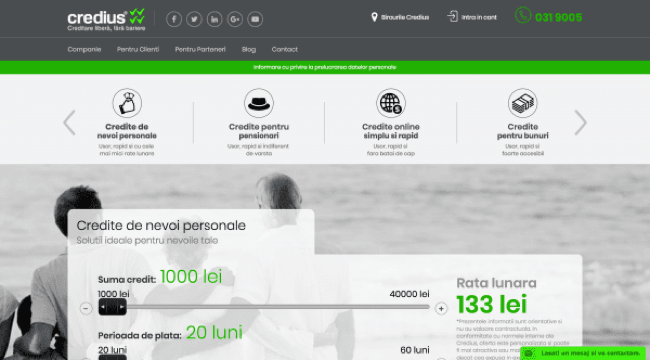650x360 pixels.
Task: Click Intra in cont link
Action: (479, 17)
